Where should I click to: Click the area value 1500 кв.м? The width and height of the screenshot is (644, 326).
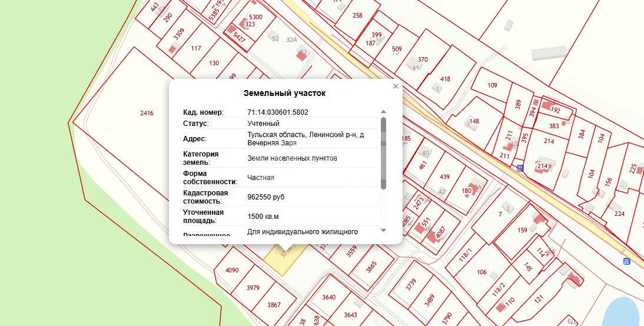tap(263, 217)
